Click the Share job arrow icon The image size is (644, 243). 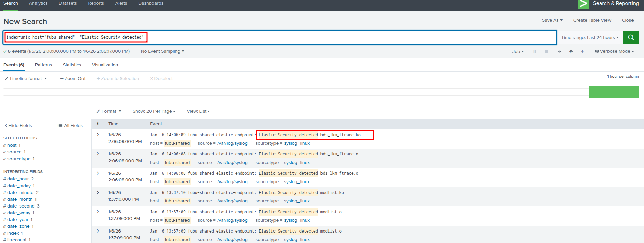(559, 52)
